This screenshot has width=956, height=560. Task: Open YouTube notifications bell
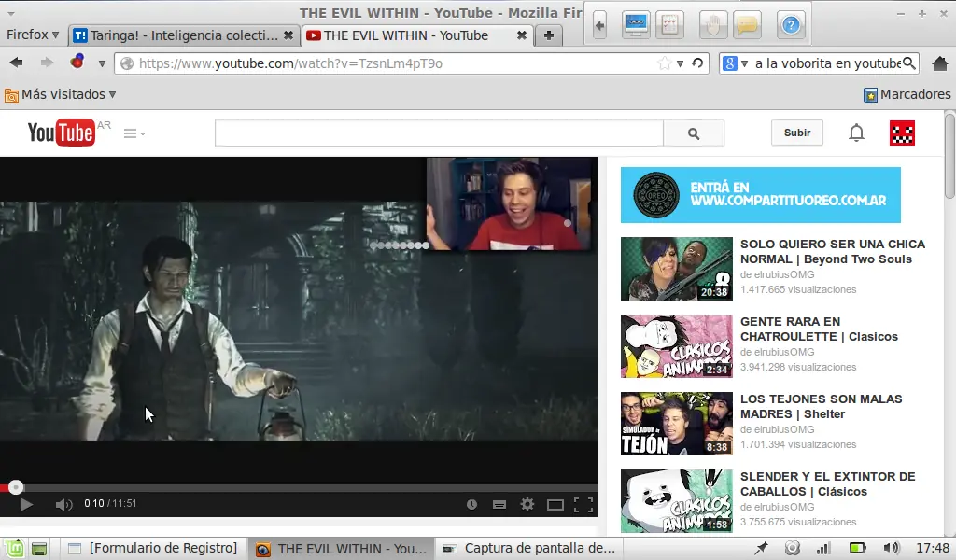coord(857,133)
